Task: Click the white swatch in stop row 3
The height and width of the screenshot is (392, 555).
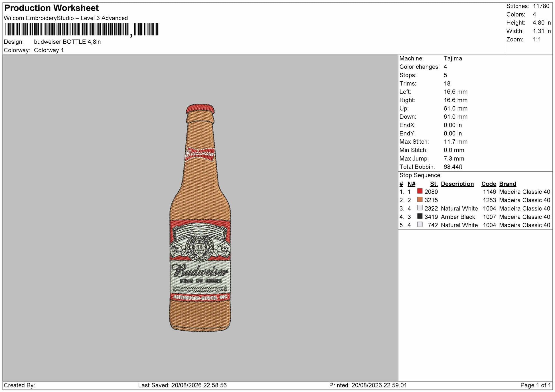Action: (x=420, y=208)
